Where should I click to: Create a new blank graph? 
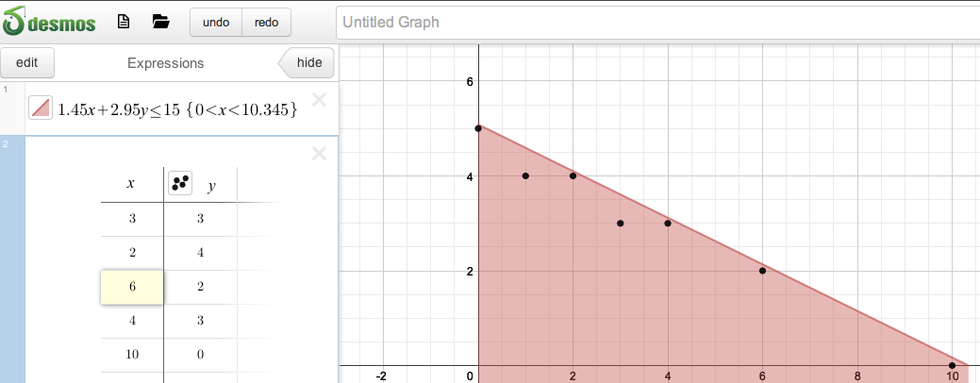123,22
